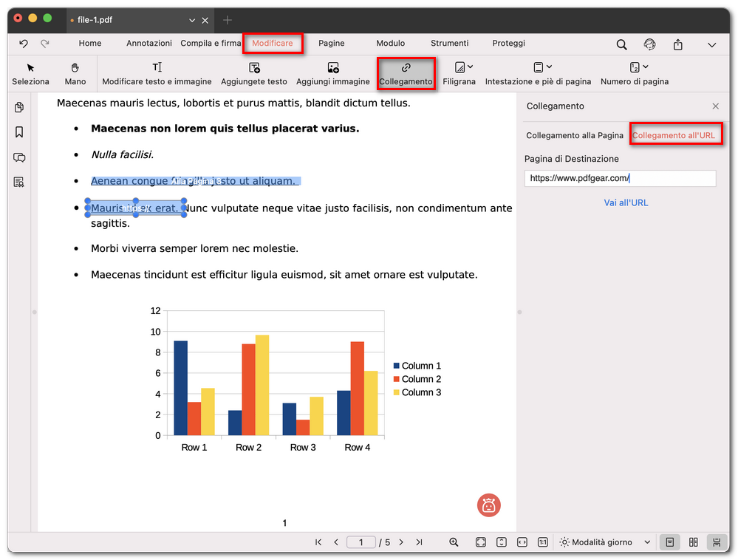
Task: Switch to the Pagine tab
Action: pyautogui.click(x=332, y=44)
